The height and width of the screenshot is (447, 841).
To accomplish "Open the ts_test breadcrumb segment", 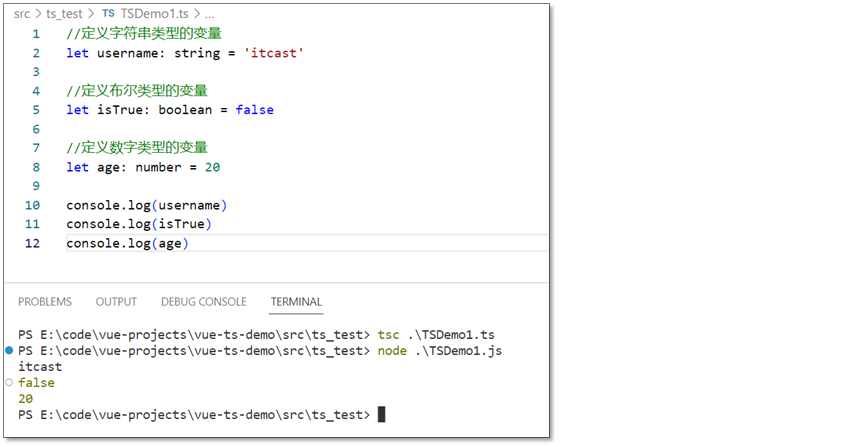I will tap(65, 14).
